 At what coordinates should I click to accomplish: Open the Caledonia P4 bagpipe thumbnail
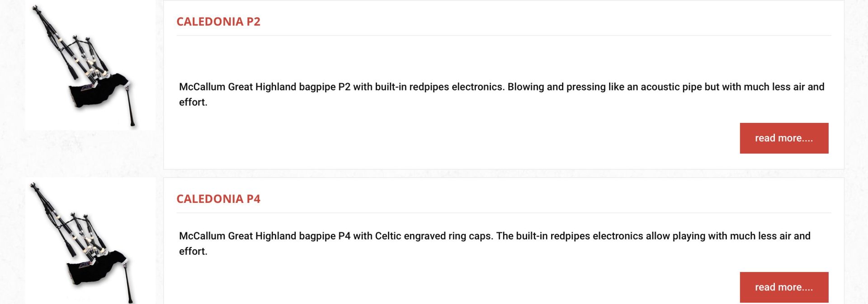(90, 242)
